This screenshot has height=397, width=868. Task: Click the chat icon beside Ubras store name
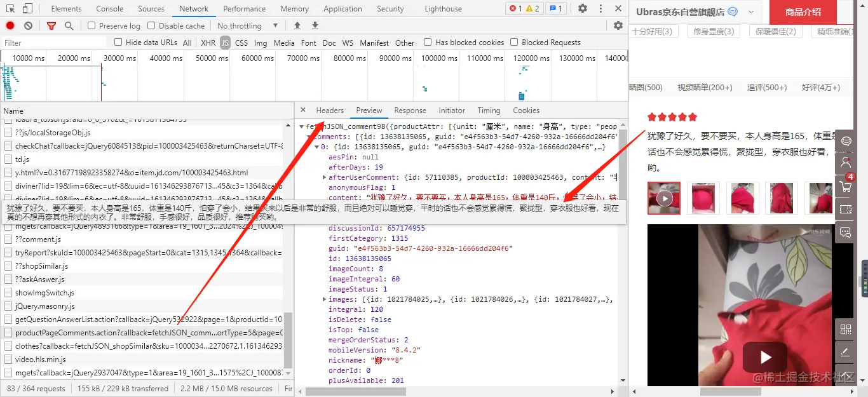[x=733, y=12]
